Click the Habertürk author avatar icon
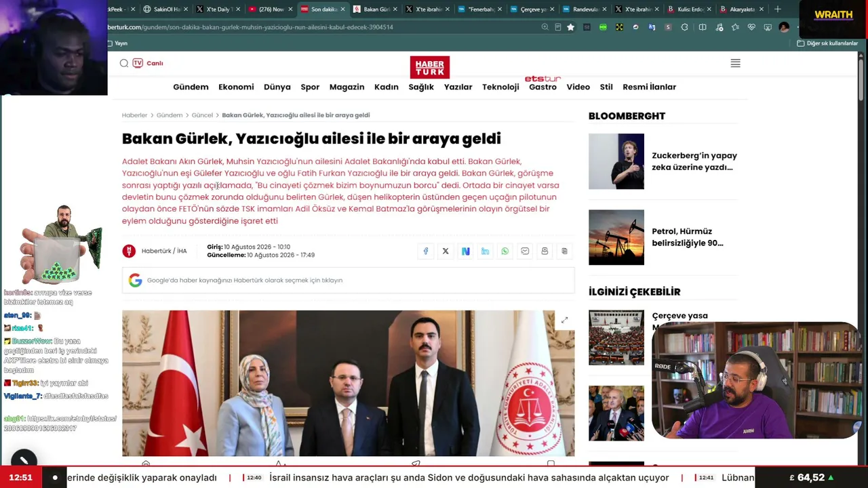This screenshot has height=488, width=868. coord(129,251)
